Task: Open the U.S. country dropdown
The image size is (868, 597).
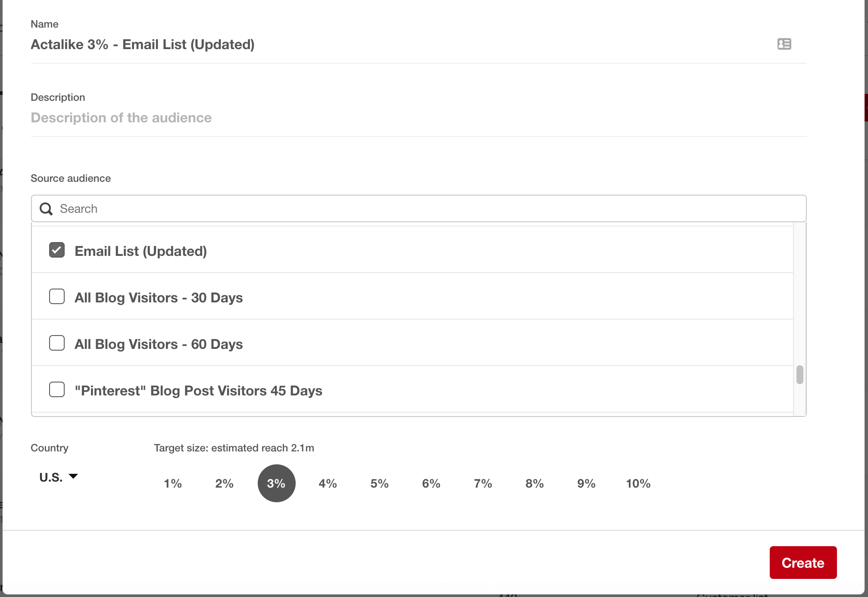Action: tap(58, 477)
